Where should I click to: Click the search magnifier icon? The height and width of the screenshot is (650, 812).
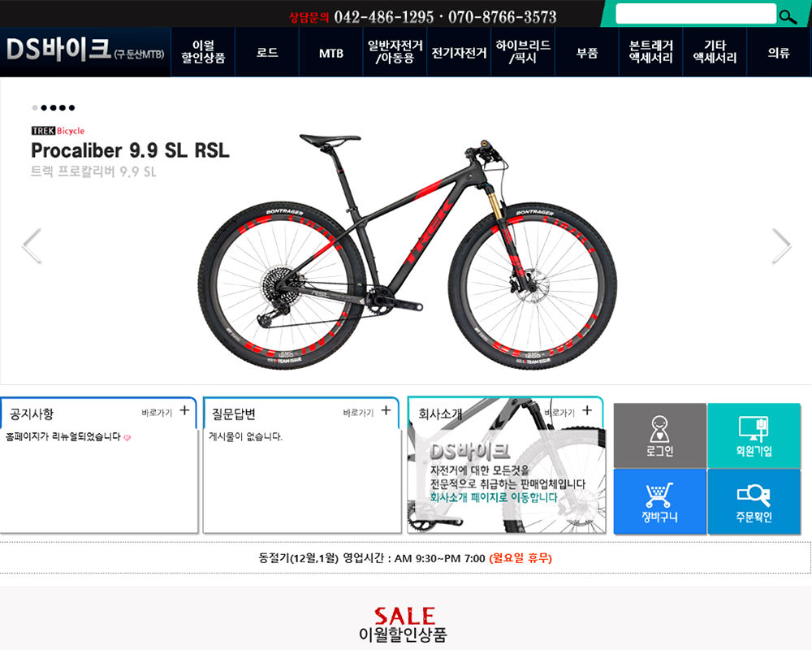(788, 17)
